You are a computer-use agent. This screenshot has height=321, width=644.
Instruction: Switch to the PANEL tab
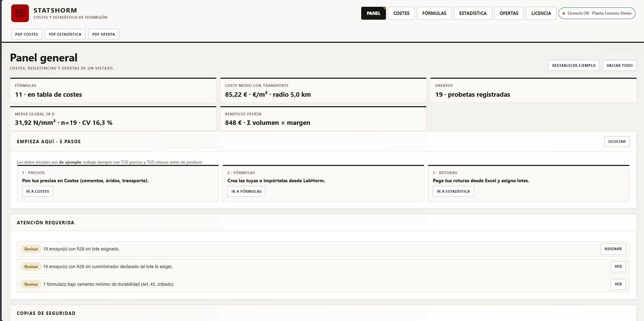(x=373, y=13)
